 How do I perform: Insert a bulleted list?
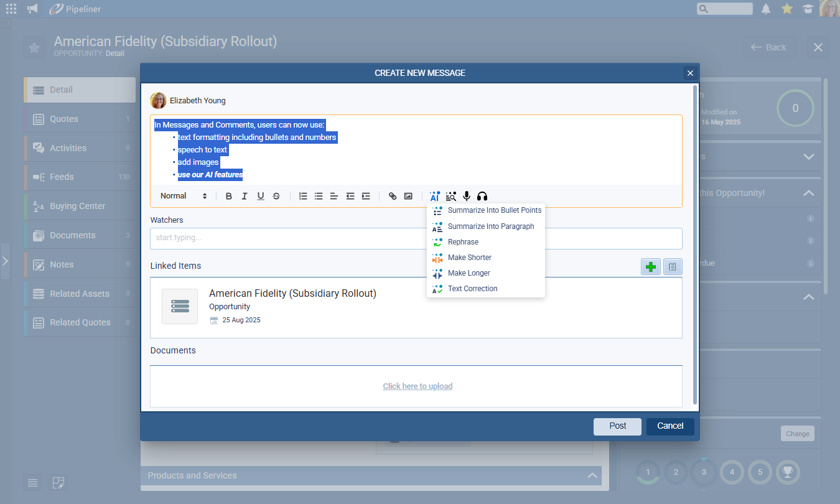pyautogui.click(x=319, y=196)
